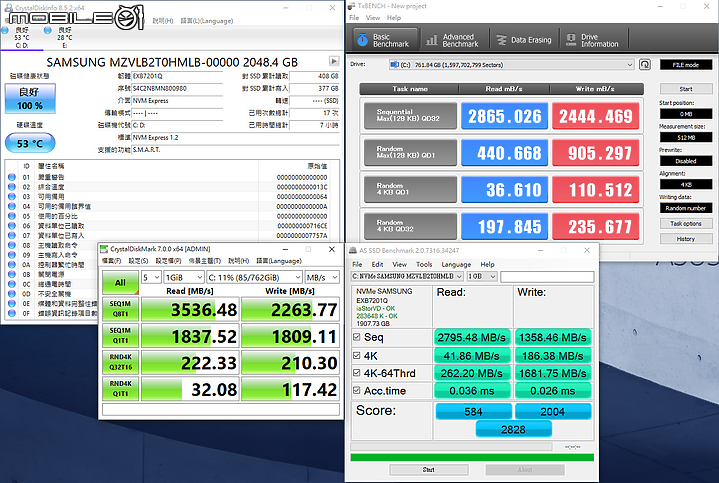Switch to Data Erasing tab in TxBENCH

click(525, 40)
